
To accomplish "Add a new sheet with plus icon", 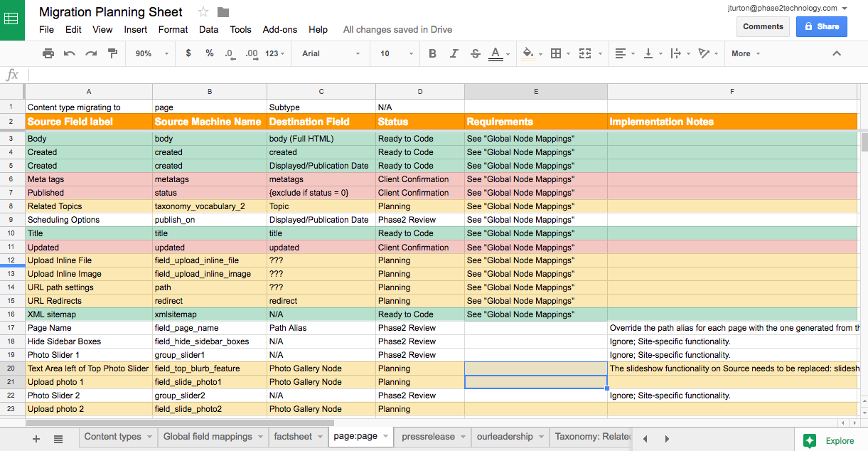I will click(36, 439).
